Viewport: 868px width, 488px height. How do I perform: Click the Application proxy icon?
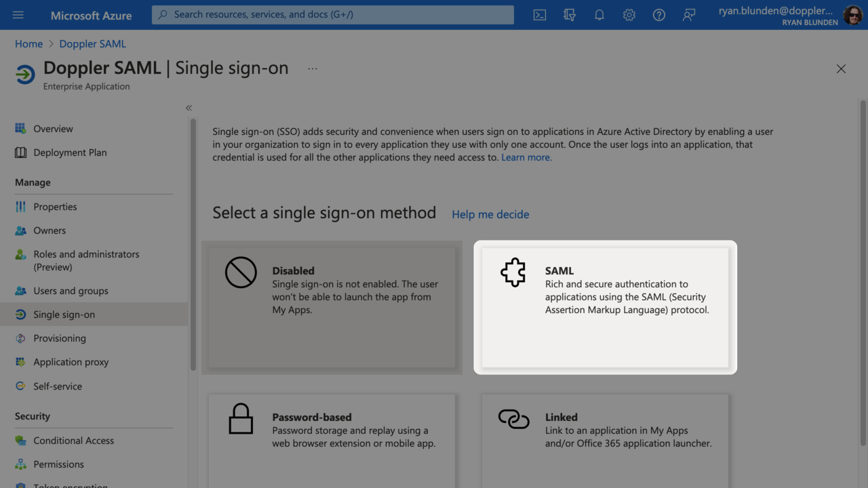coord(20,362)
